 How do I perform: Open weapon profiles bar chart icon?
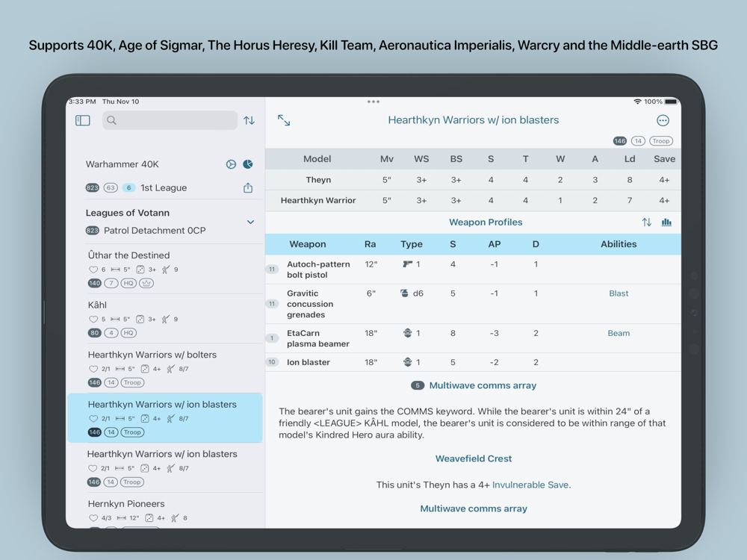point(666,222)
